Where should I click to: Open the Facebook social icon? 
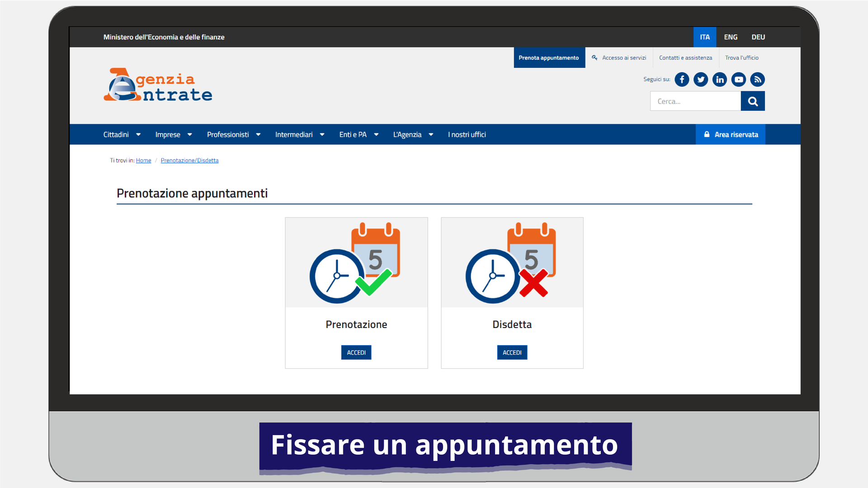click(x=682, y=80)
